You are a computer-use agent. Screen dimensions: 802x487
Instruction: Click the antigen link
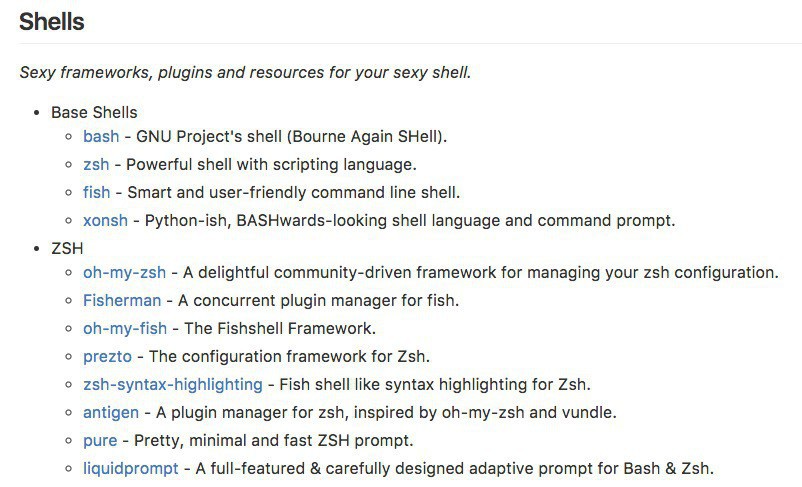[112, 412]
